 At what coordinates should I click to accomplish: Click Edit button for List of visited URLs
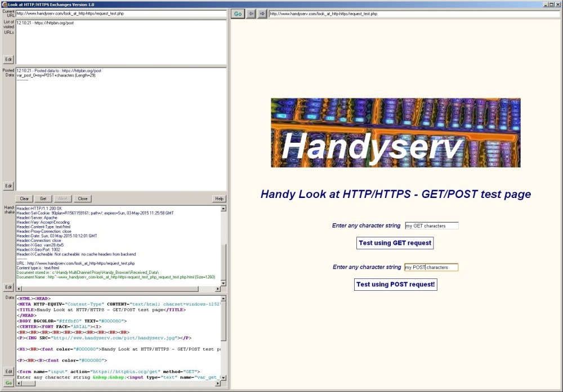pyautogui.click(x=8, y=59)
